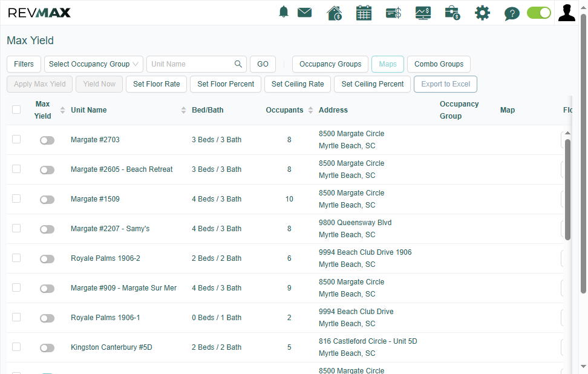Open Occupancy Groups

(330, 64)
